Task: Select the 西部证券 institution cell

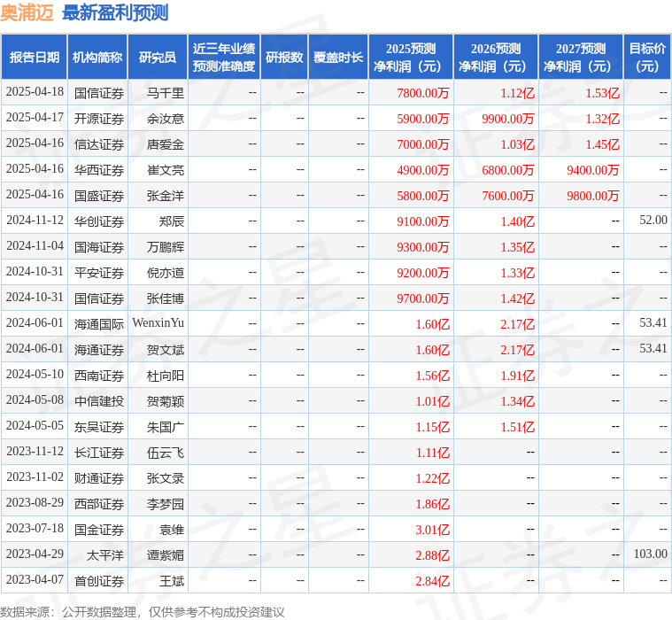Action: (x=99, y=504)
